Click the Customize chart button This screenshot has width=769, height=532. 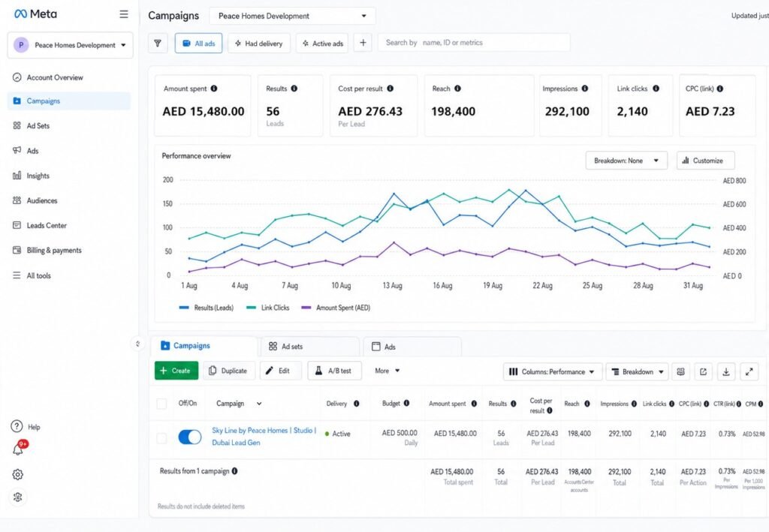point(705,161)
